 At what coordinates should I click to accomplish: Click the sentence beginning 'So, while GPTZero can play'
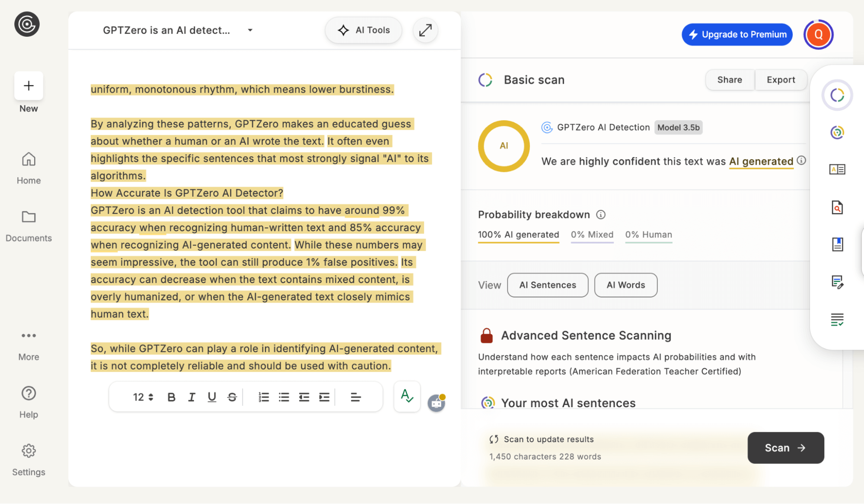[265, 357]
